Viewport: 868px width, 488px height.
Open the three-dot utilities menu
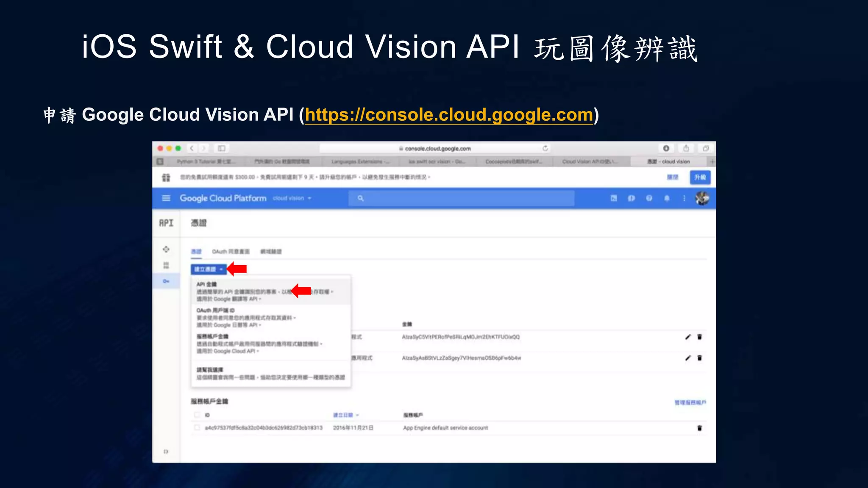[684, 198]
